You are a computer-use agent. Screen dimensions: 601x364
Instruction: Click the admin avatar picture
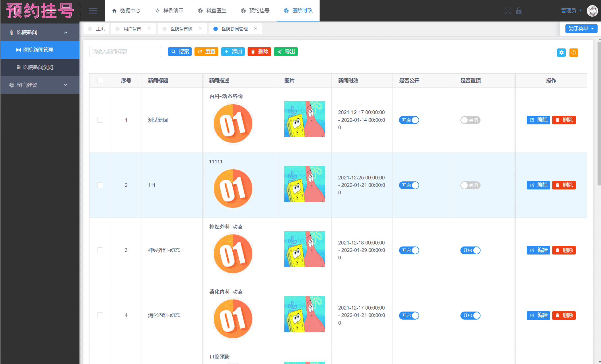(592, 11)
